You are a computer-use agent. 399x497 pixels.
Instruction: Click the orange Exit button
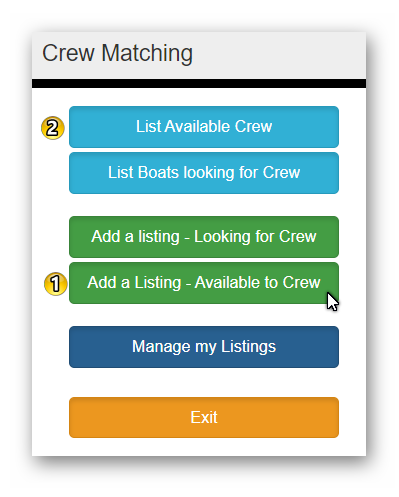(204, 417)
